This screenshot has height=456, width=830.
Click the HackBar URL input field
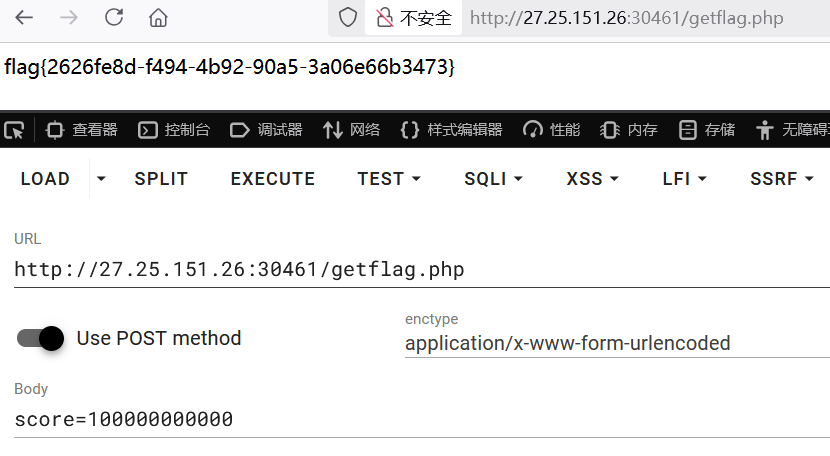(x=420, y=269)
